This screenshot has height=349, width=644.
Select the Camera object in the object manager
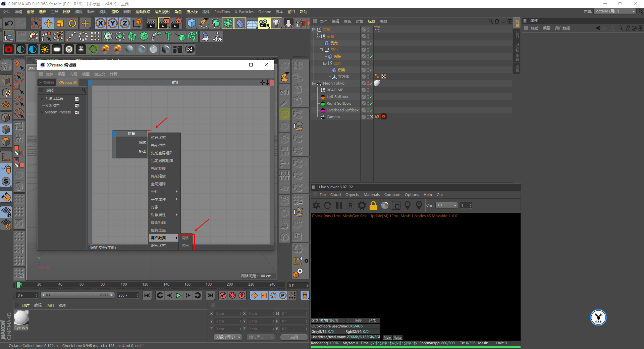pos(333,117)
